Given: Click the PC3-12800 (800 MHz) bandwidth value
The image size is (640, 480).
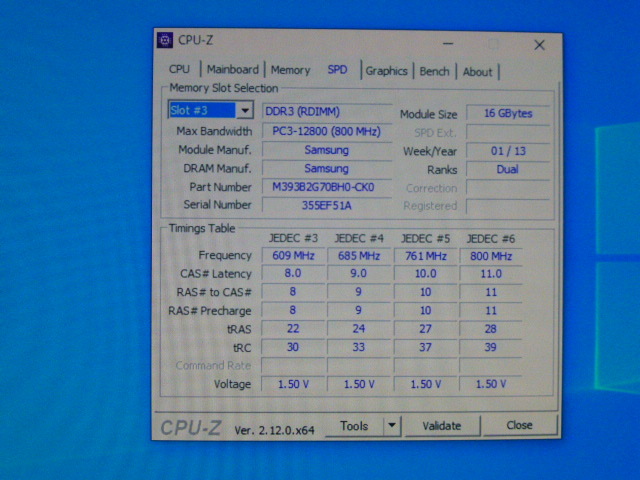Looking at the screenshot, I should point(327,131).
